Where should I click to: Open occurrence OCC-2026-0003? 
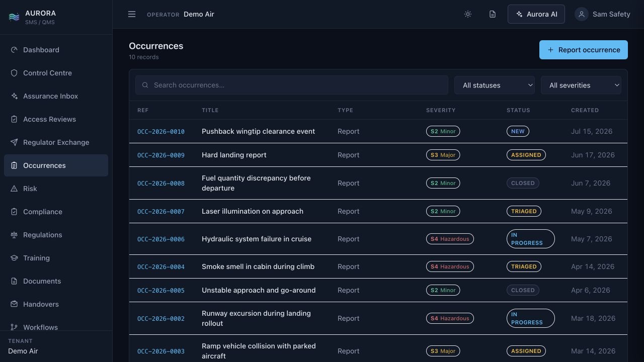point(161,351)
